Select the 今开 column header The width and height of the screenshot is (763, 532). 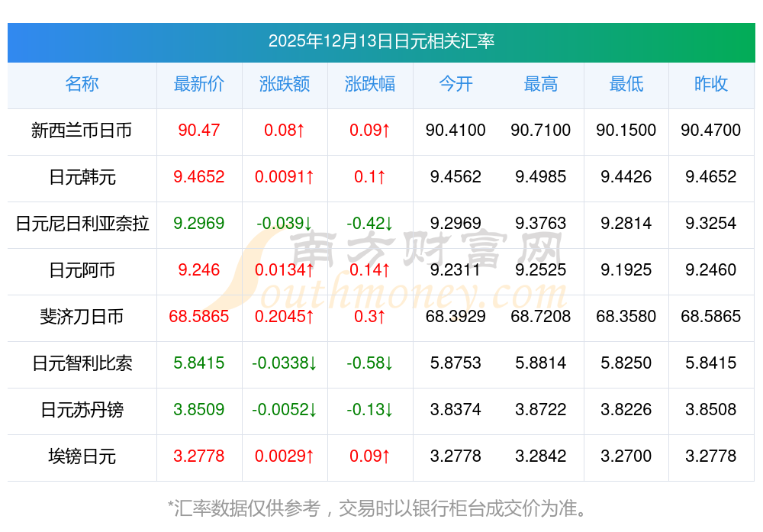456,84
